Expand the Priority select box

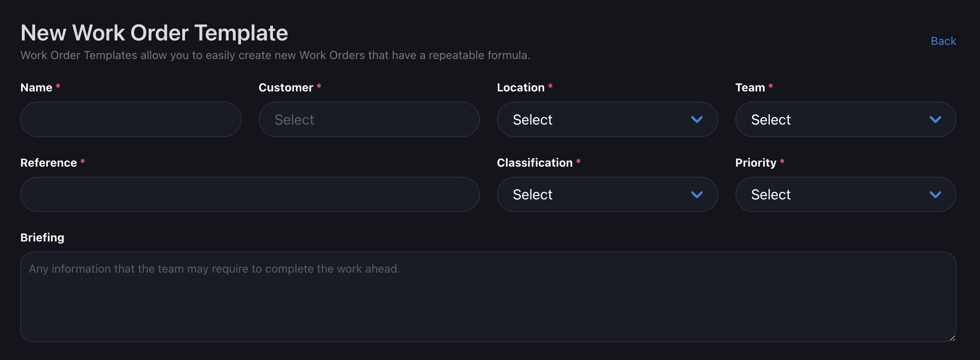point(846,194)
